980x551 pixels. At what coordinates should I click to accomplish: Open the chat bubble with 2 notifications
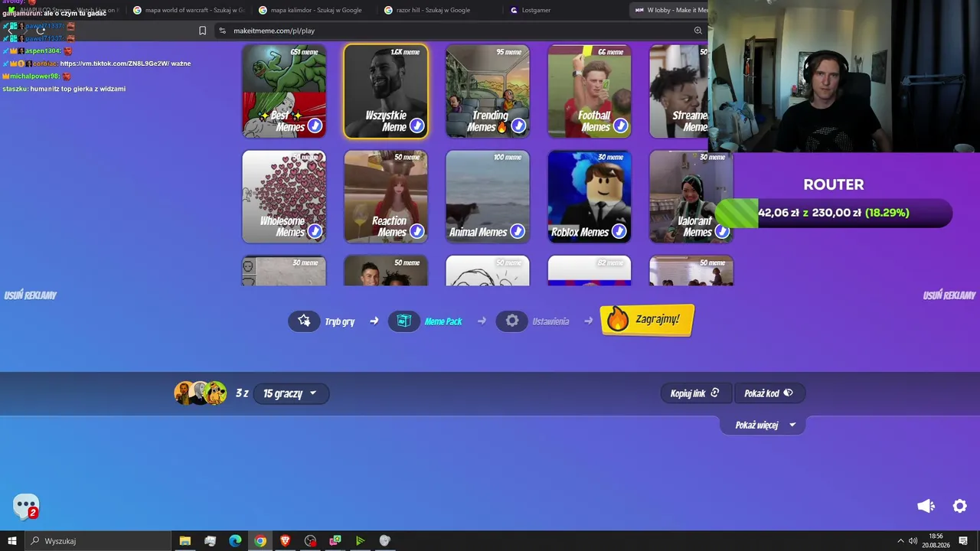point(26,507)
